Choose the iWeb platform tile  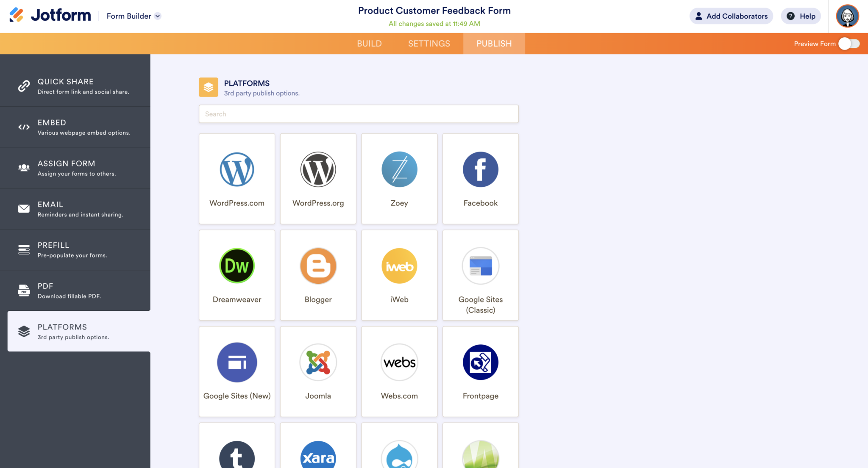pos(399,275)
